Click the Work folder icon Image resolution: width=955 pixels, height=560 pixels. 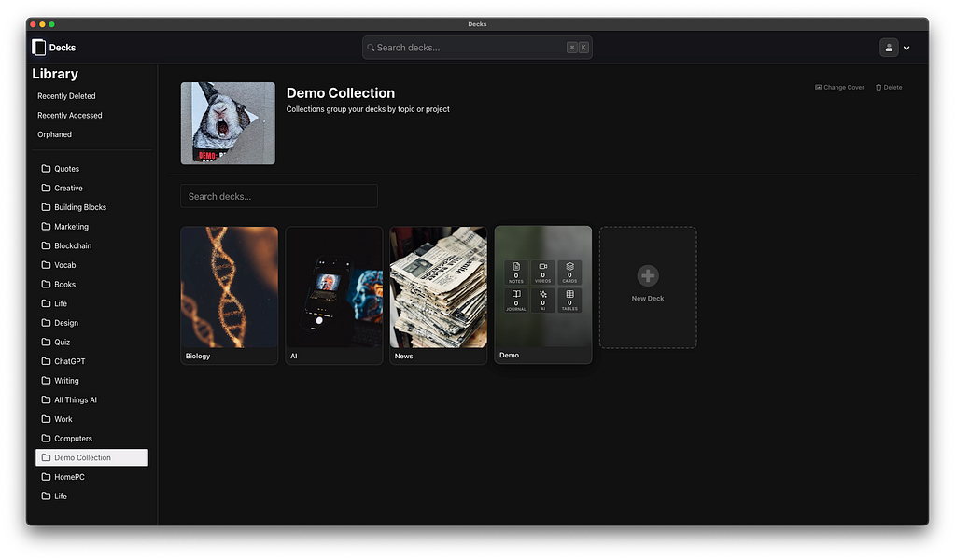click(x=46, y=419)
